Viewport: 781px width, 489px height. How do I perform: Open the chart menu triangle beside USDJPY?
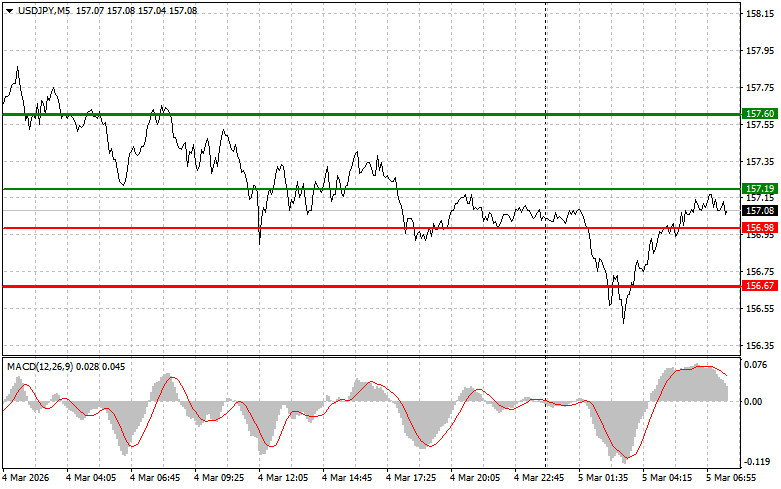pos(9,11)
